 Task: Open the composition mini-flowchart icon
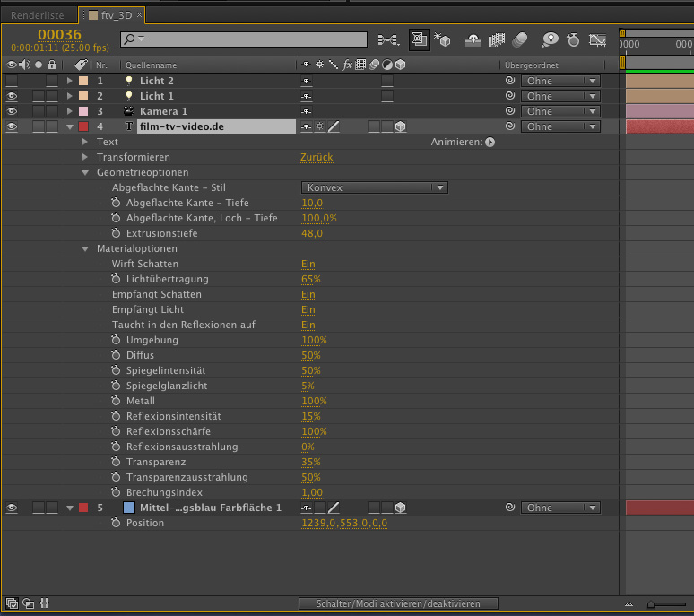pyautogui.click(x=388, y=39)
